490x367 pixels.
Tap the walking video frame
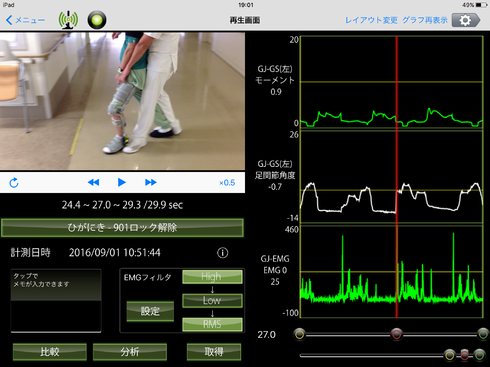tap(122, 101)
